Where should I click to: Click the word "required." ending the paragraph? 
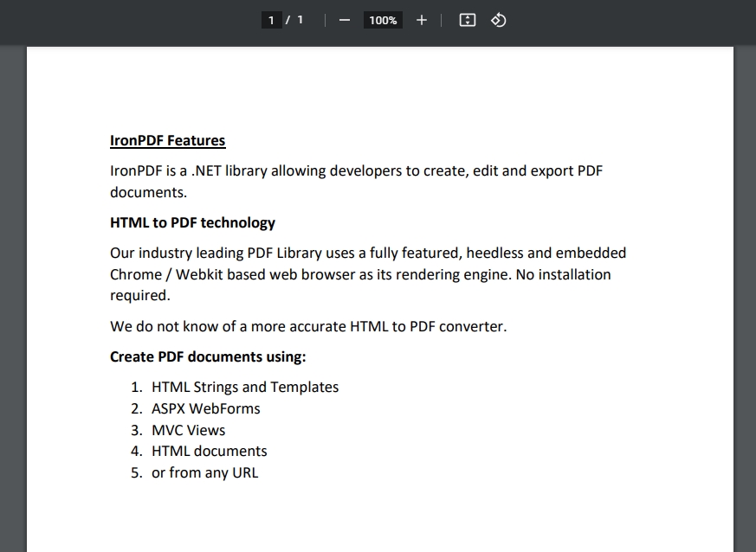(140, 296)
